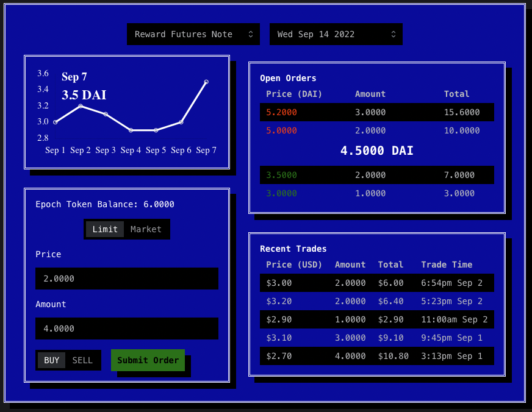This screenshot has height=412, width=532.
Task: Click the $10.80 total in Recent Trades
Action: click(x=394, y=356)
